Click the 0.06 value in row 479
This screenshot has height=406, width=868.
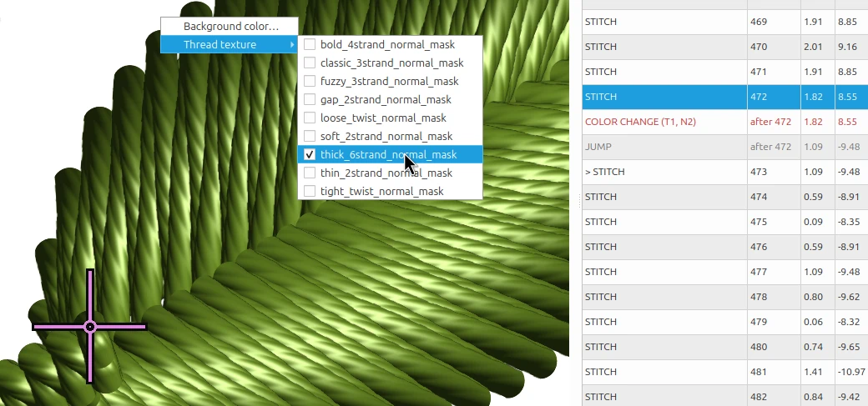(x=813, y=322)
